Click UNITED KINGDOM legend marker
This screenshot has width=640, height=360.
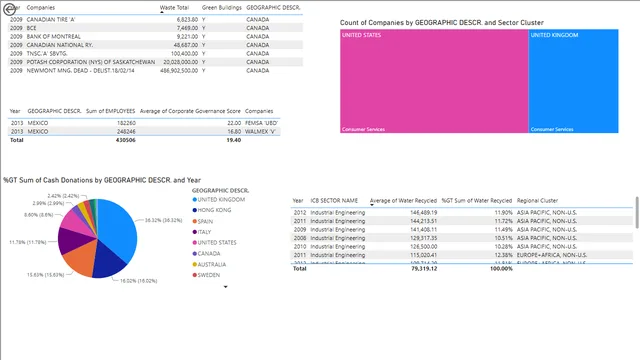point(195,200)
